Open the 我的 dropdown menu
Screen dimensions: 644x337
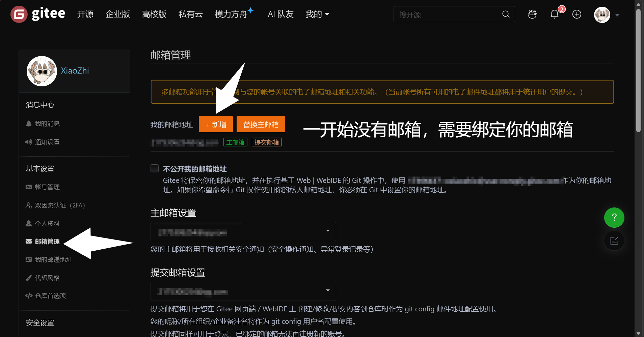click(317, 14)
